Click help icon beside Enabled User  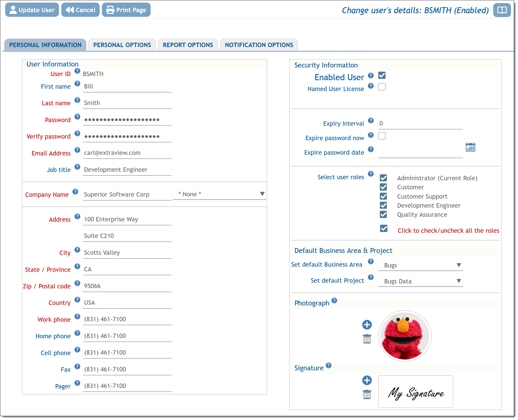[371, 76]
